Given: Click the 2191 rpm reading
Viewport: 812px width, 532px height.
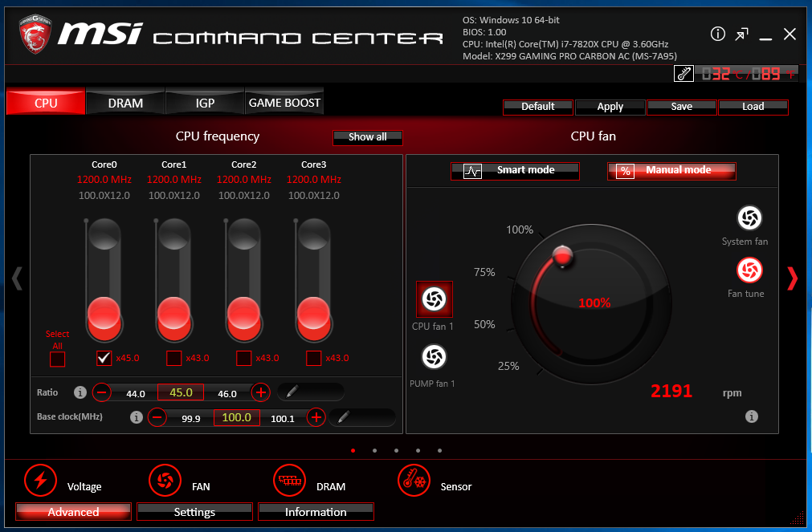Looking at the screenshot, I should click(671, 392).
